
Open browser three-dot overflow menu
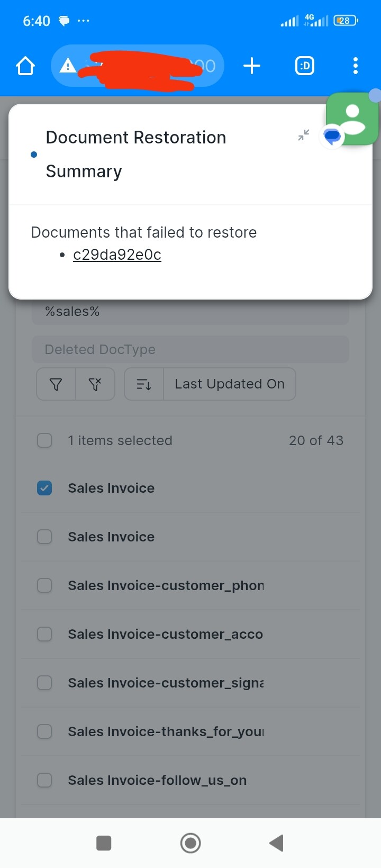tap(356, 66)
